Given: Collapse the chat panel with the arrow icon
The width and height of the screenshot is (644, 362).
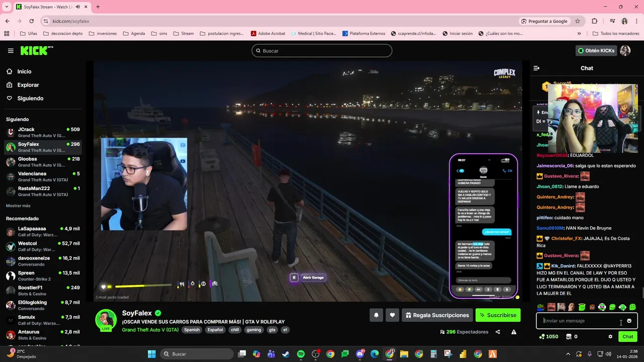Looking at the screenshot, I should point(536,68).
